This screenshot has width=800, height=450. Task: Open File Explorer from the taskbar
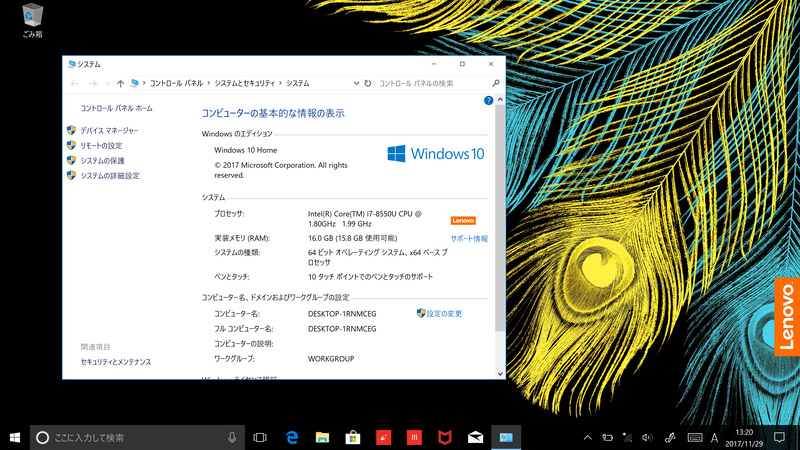[322, 437]
